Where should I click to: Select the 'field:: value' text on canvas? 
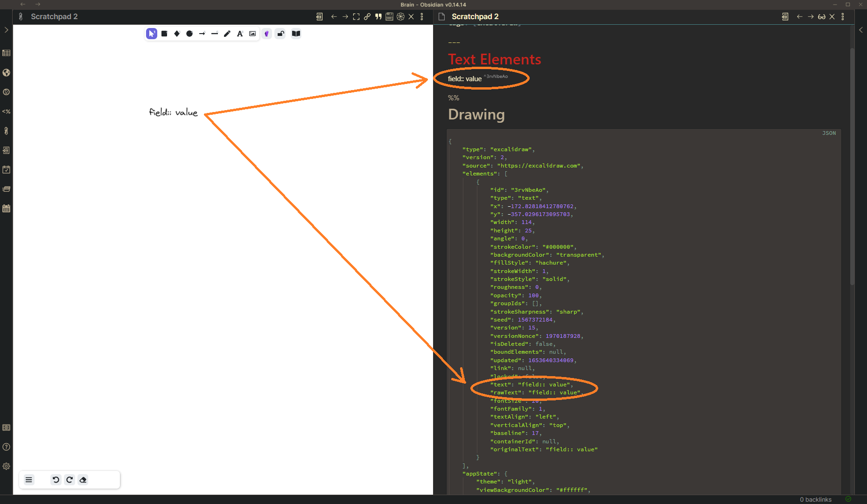point(174,112)
